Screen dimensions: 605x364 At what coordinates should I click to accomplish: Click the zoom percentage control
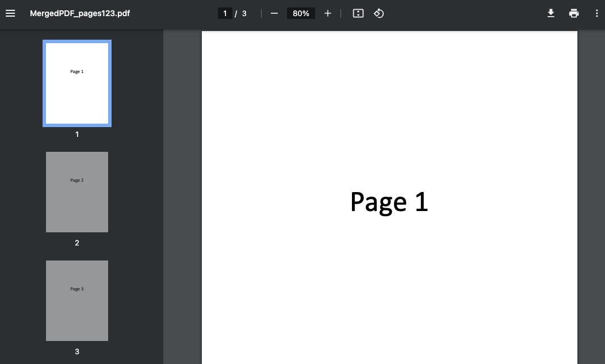(x=301, y=13)
